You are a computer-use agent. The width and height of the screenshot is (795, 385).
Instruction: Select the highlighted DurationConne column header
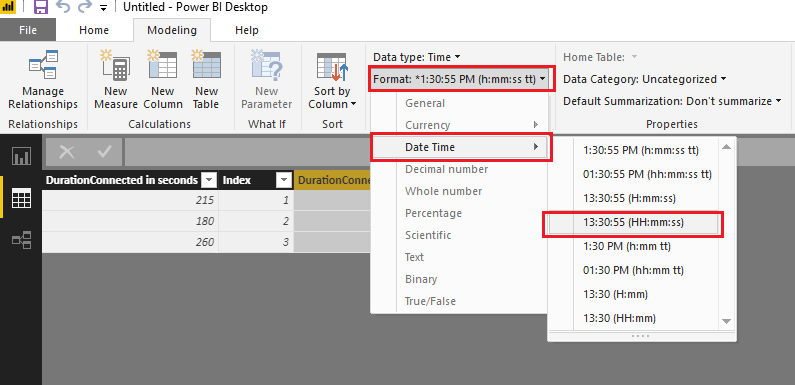pos(333,180)
